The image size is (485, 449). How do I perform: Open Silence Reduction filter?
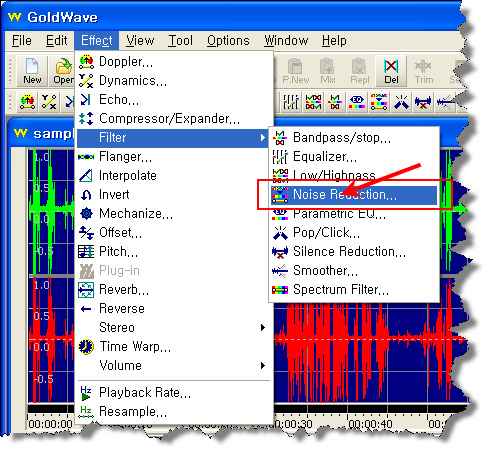point(354,252)
